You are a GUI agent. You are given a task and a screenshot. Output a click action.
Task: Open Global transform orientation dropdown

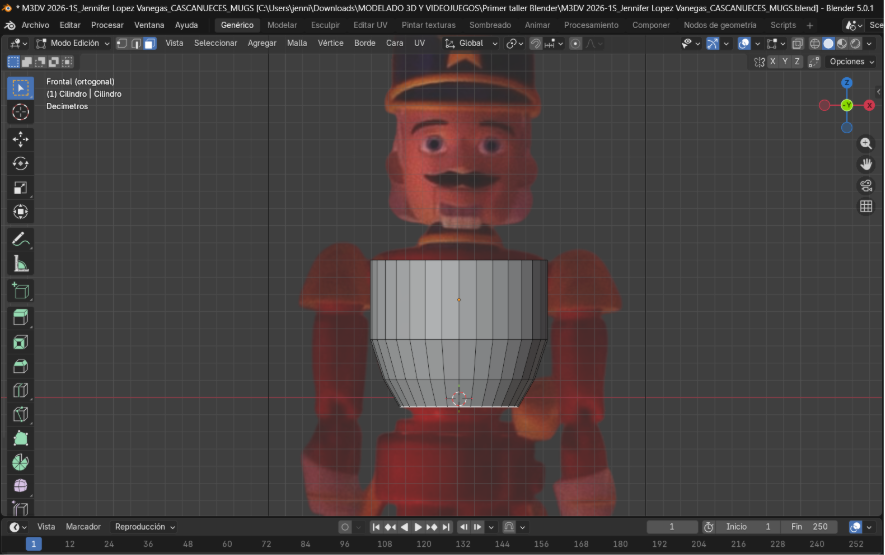coord(470,44)
